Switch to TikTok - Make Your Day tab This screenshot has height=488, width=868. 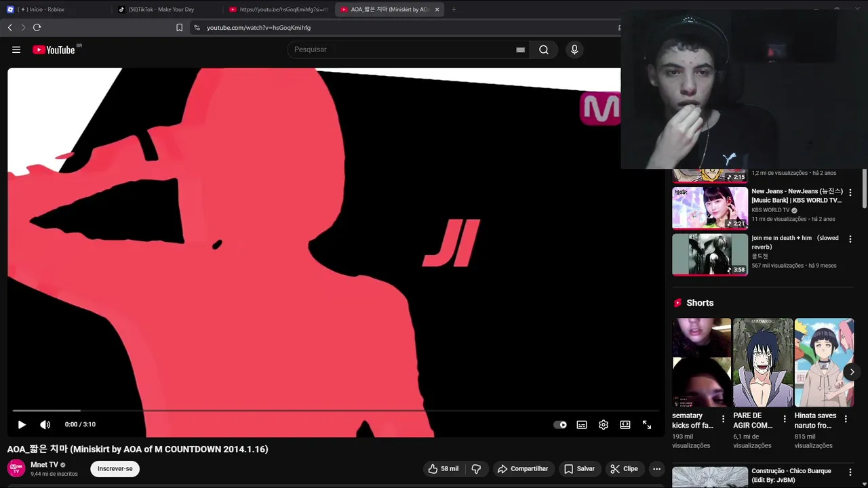(x=167, y=9)
